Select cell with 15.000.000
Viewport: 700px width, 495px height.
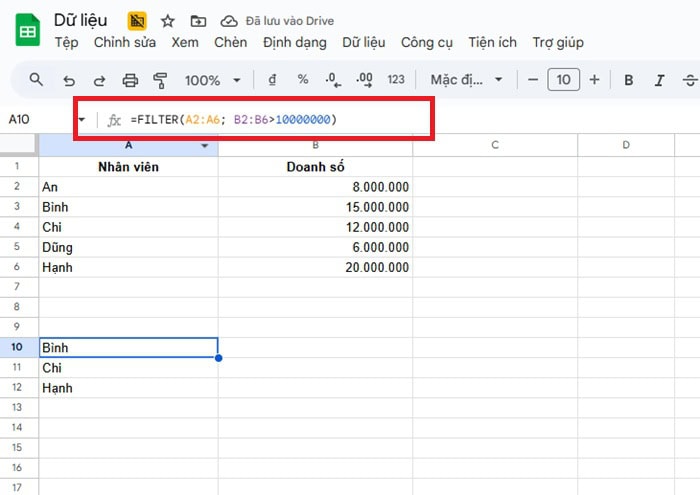point(316,207)
